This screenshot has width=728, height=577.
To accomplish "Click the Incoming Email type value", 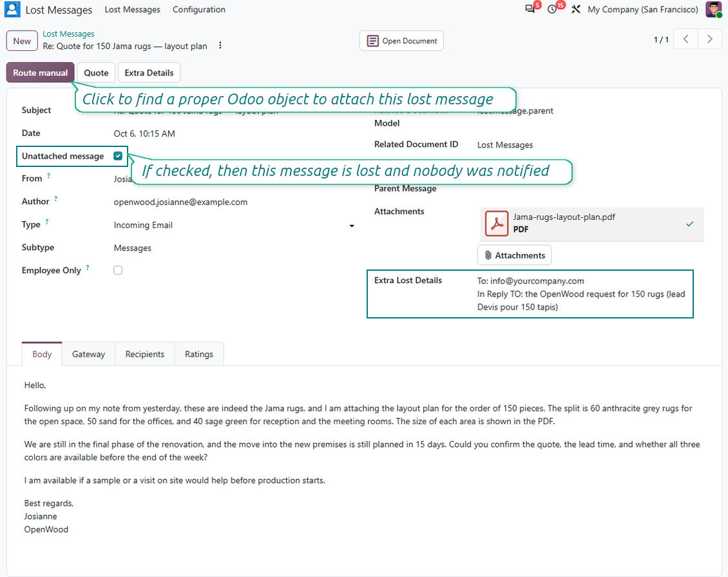I will tap(143, 225).
